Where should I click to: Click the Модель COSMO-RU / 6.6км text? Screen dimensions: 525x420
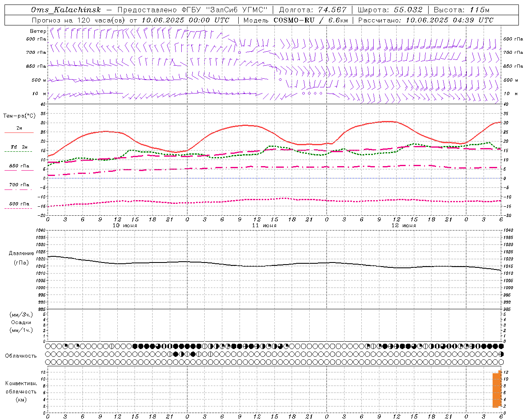click(296, 20)
